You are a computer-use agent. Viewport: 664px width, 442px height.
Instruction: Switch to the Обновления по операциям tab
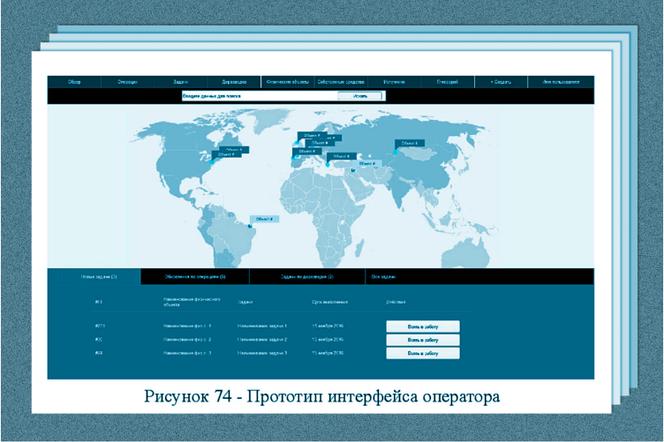[195, 276]
